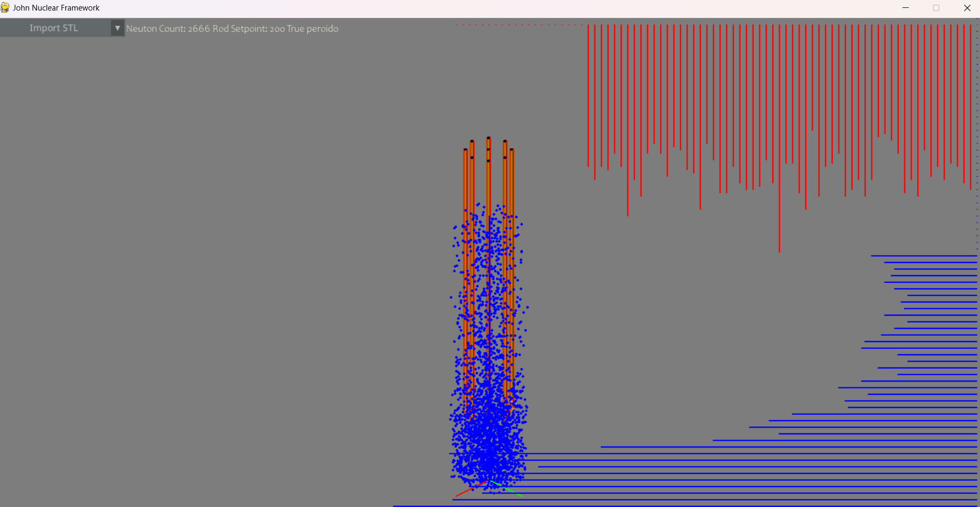Click the leftmost red vertical graph bar

click(x=588, y=95)
